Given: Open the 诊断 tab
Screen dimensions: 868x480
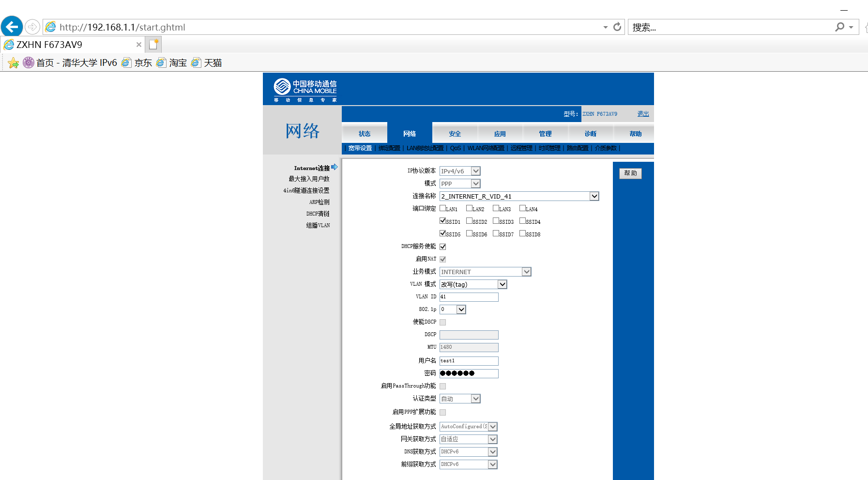Looking at the screenshot, I should pyautogui.click(x=591, y=133).
